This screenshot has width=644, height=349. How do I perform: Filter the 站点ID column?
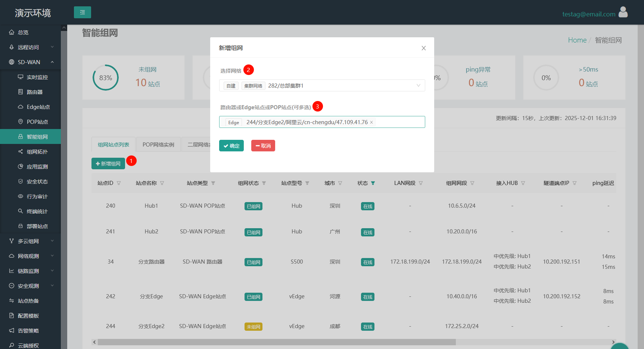coord(119,183)
